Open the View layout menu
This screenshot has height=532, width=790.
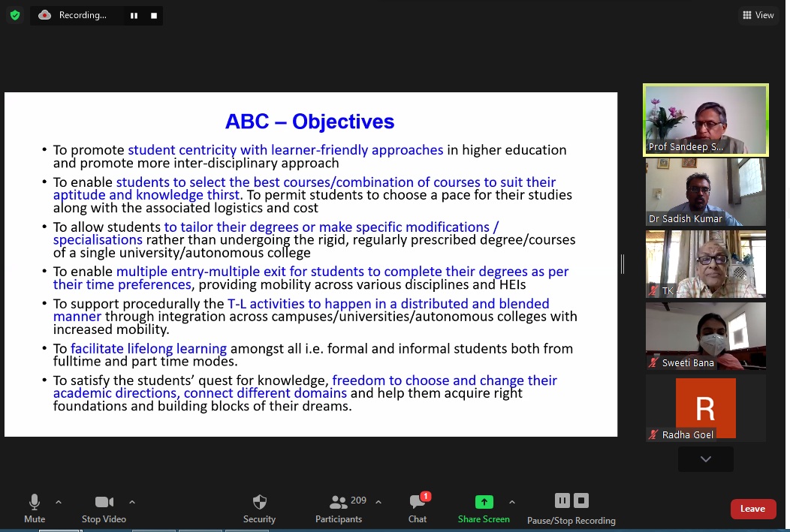758,15
